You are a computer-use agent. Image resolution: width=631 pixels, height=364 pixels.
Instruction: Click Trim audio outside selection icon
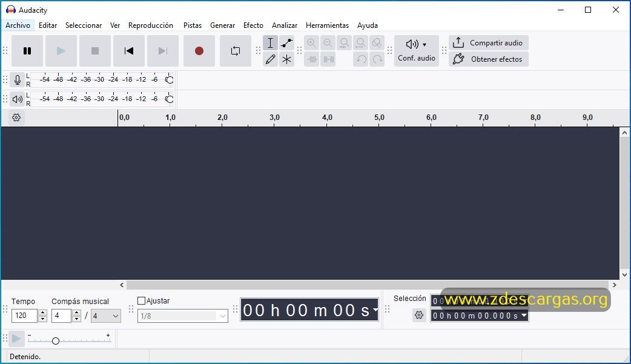(x=311, y=59)
